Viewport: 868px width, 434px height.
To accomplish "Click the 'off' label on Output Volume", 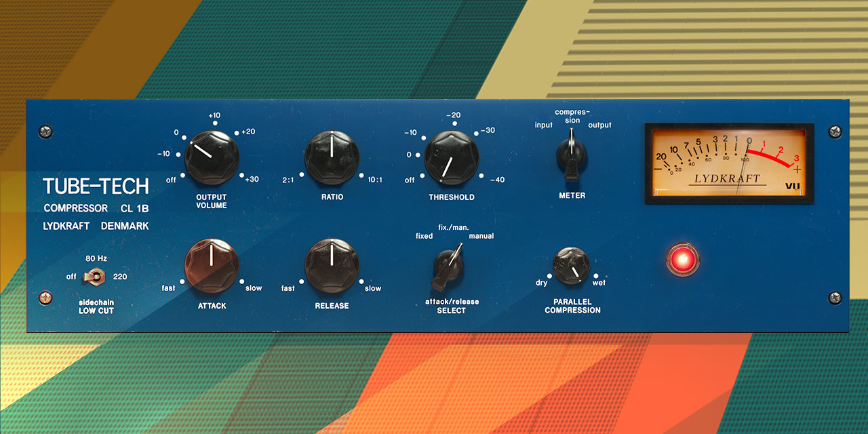I will point(171,180).
